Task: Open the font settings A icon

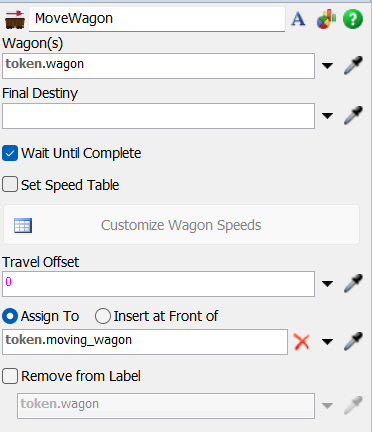Action: coord(298,19)
